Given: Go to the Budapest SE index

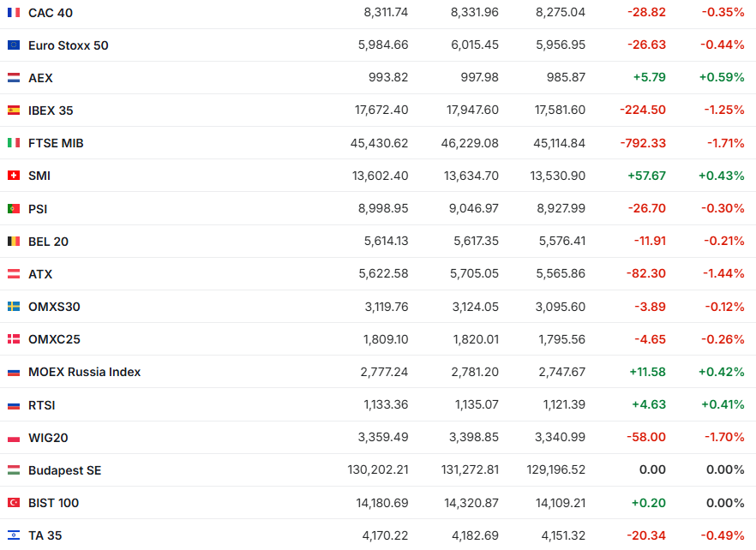Looking at the screenshot, I should tap(64, 470).
